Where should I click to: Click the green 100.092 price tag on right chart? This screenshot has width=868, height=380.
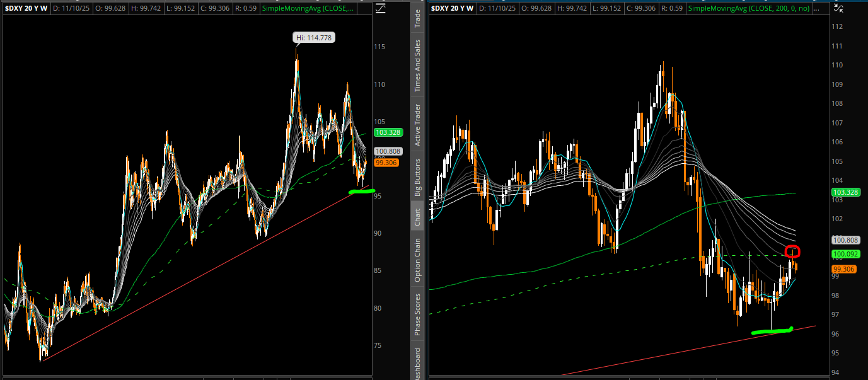click(847, 254)
